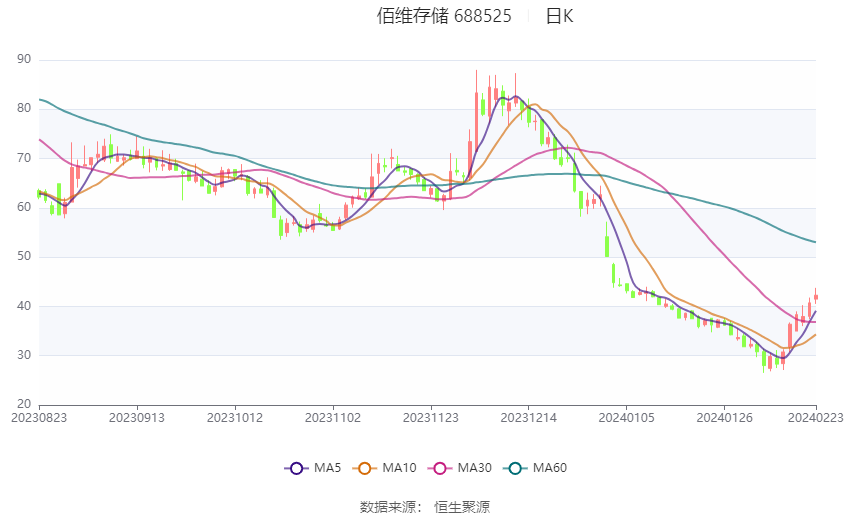The width and height of the screenshot is (850, 517).
Task: Click the 日K label in title
Action: (x=559, y=16)
